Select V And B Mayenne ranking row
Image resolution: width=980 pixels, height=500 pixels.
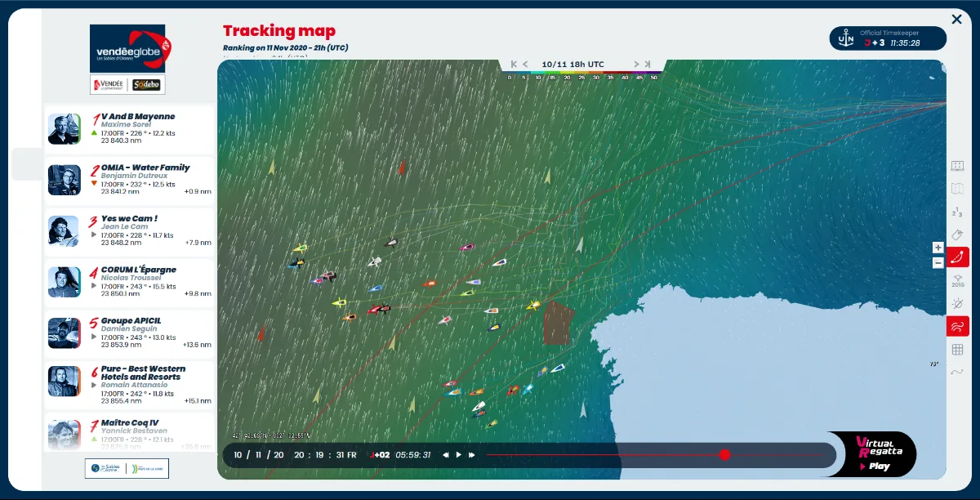(x=129, y=129)
